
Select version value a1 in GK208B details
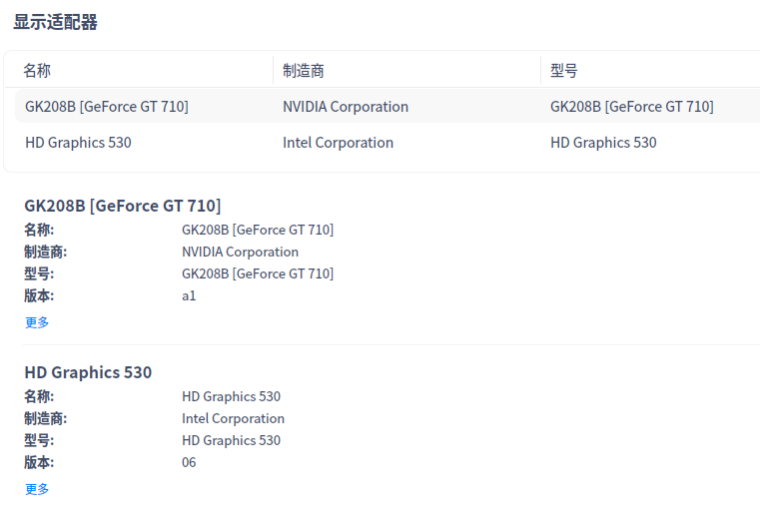(189, 295)
